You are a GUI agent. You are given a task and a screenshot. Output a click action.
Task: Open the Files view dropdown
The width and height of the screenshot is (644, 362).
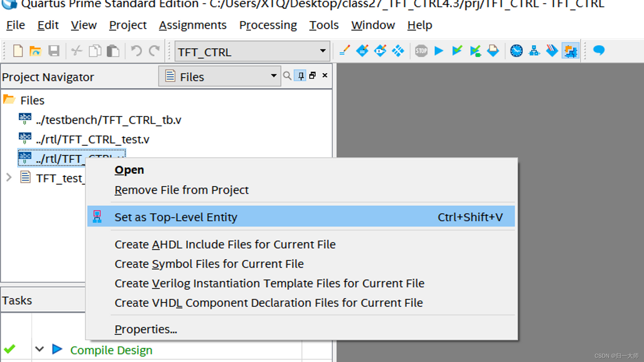coord(220,77)
